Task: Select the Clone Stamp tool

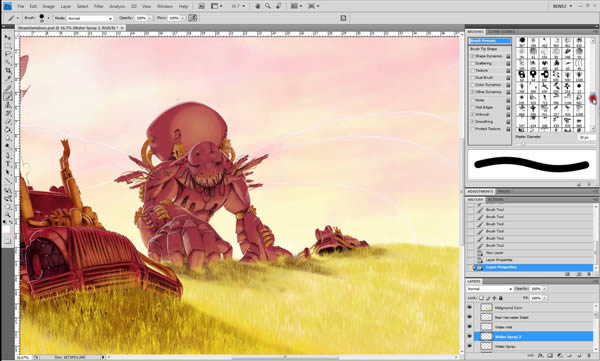Action: (x=8, y=105)
